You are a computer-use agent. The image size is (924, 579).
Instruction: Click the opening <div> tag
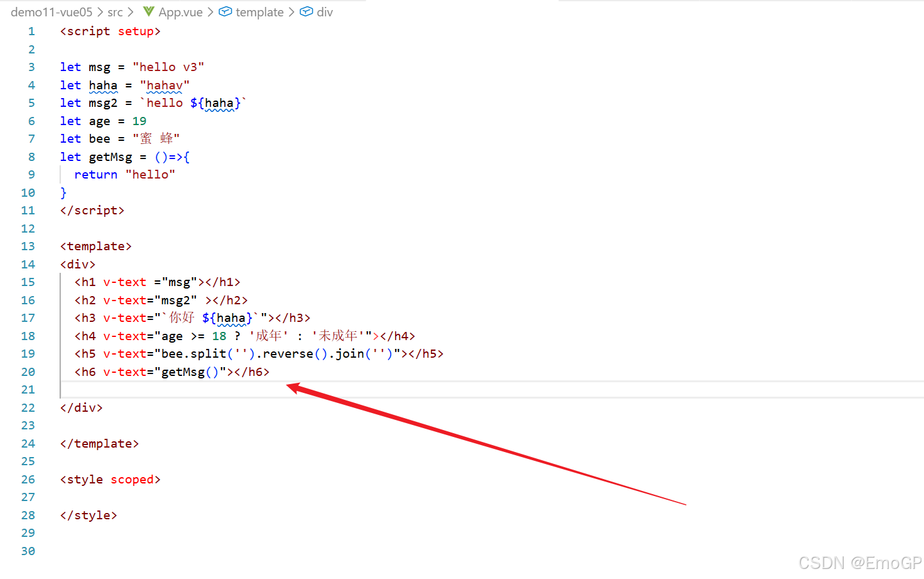[x=78, y=265]
